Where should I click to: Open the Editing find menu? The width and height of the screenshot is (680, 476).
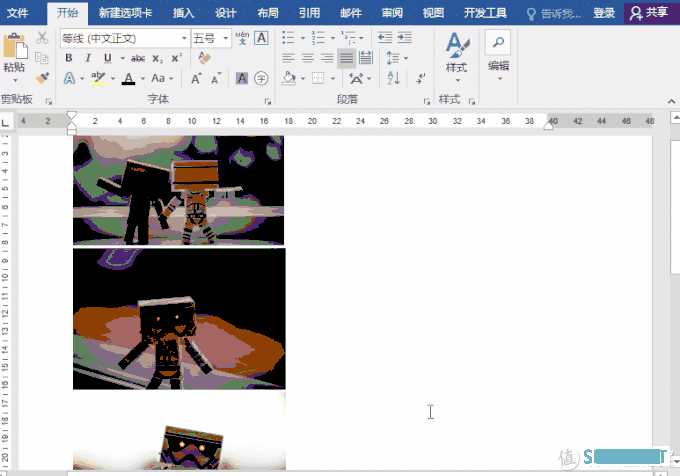tap(498, 56)
